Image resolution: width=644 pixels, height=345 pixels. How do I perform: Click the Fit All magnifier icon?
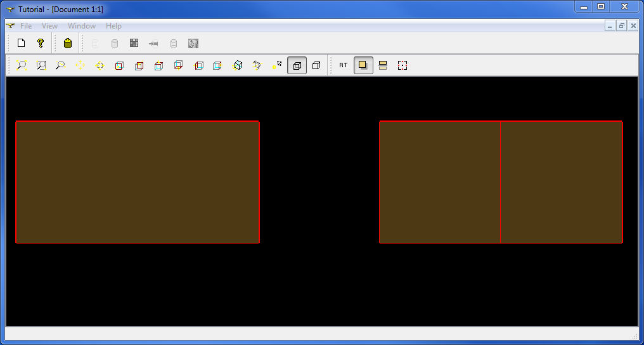pyautogui.click(x=22, y=65)
